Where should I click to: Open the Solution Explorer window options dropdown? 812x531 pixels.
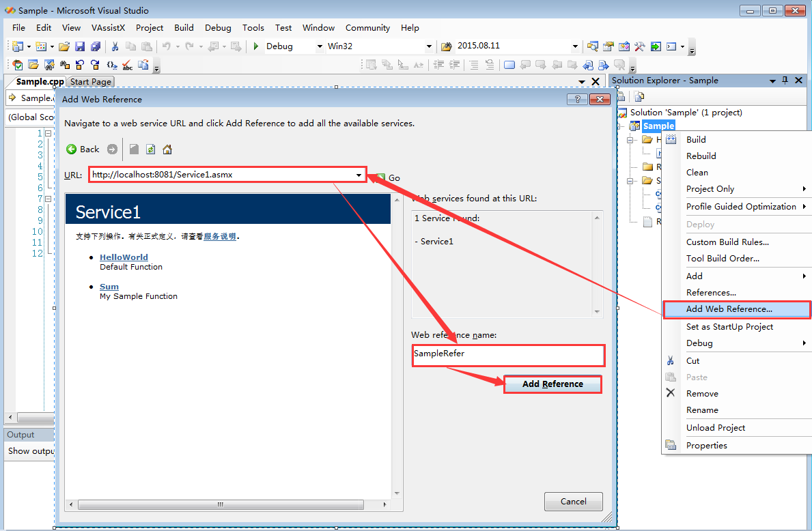772,81
